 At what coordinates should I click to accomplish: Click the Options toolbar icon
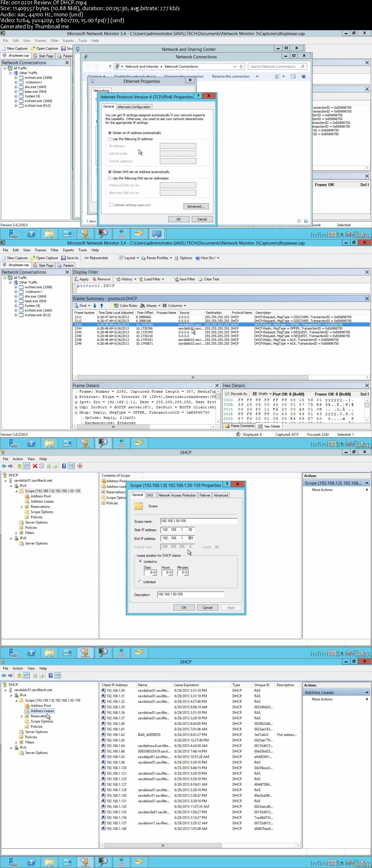coord(176,258)
